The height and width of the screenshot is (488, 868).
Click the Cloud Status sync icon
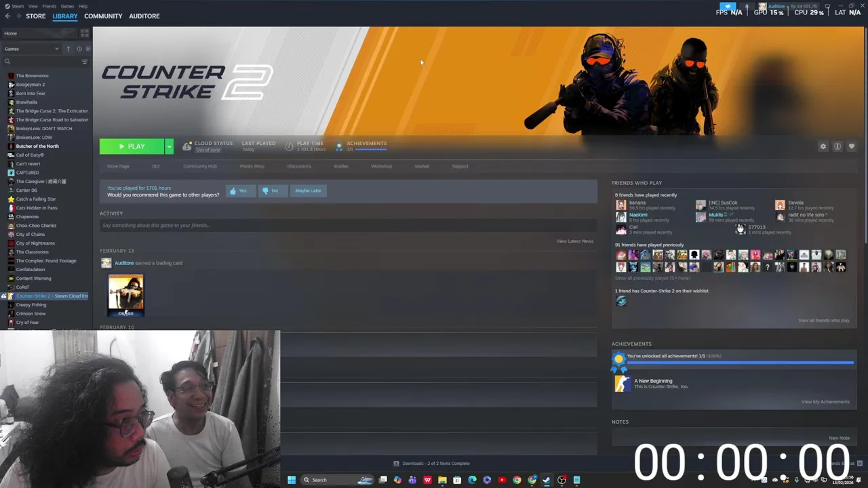(186, 146)
